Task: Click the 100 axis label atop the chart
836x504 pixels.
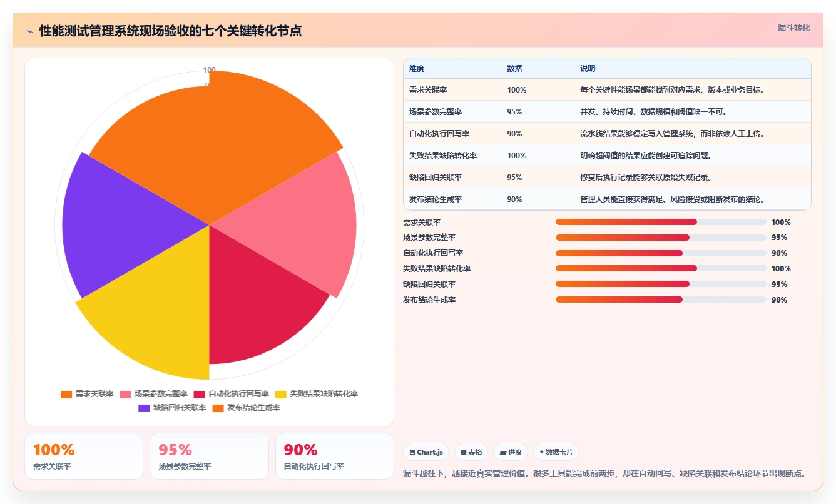Action: [x=210, y=69]
